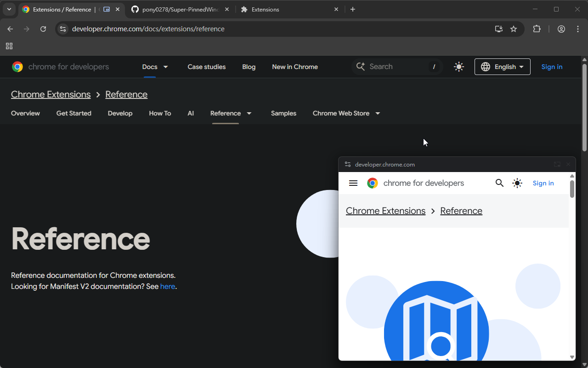This screenshot has width=588, height=368.
Task: Select the Overview section tab
Action: [25, 113]
